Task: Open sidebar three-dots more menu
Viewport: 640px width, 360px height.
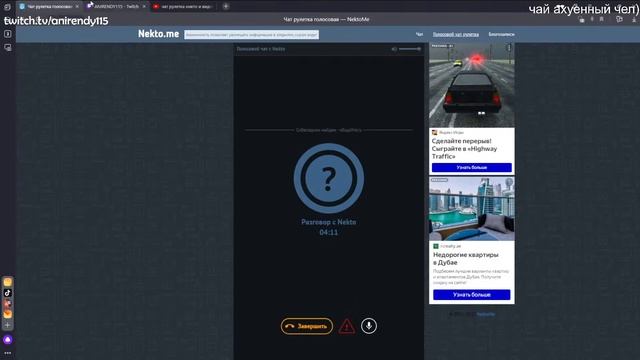Action: pos(7,353)
